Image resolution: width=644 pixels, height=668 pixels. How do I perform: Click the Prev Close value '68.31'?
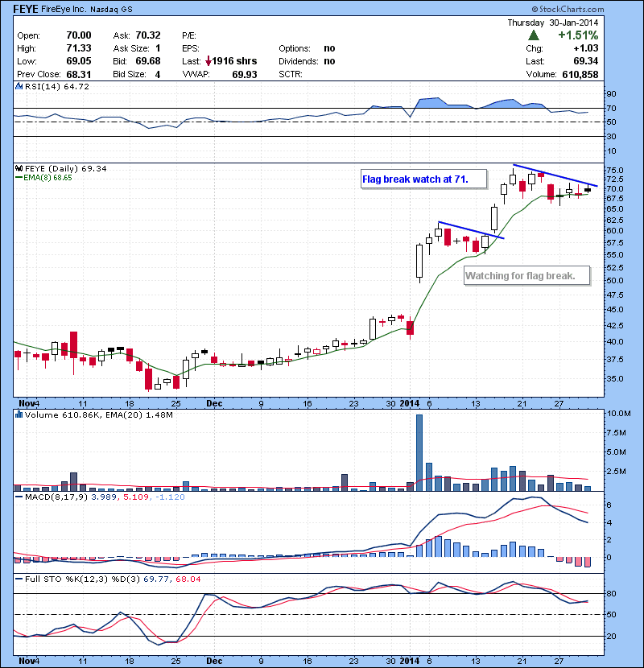tap(79, 75)
